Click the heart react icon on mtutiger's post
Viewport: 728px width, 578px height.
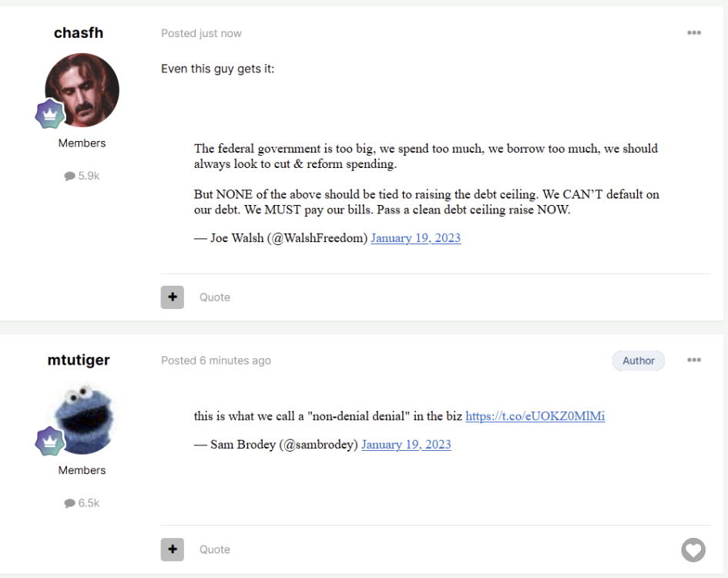click(693, 549)
